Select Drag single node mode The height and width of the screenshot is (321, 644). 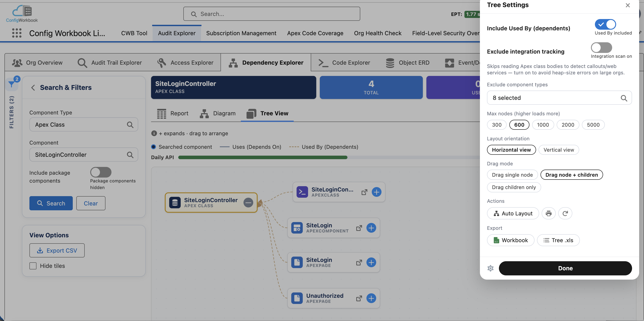(x=512, y=175)
